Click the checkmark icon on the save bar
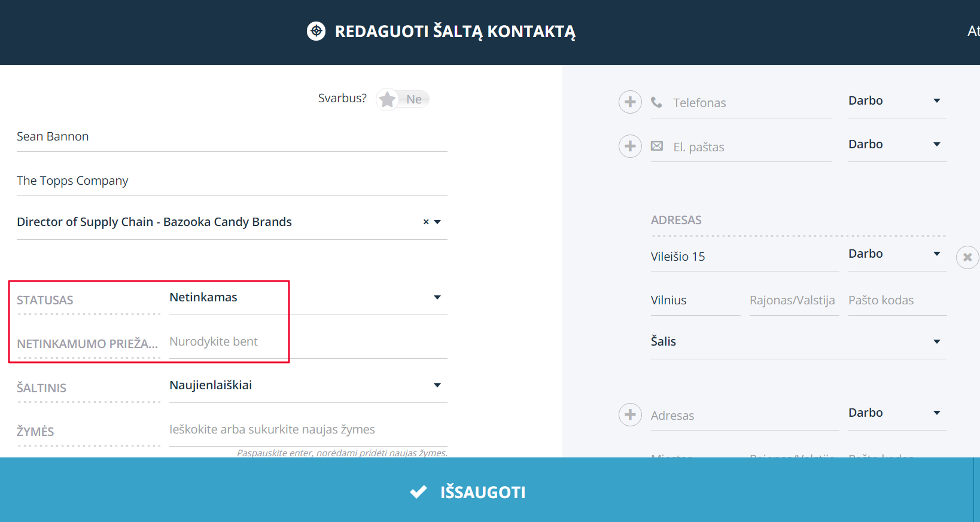 (418, 492)
